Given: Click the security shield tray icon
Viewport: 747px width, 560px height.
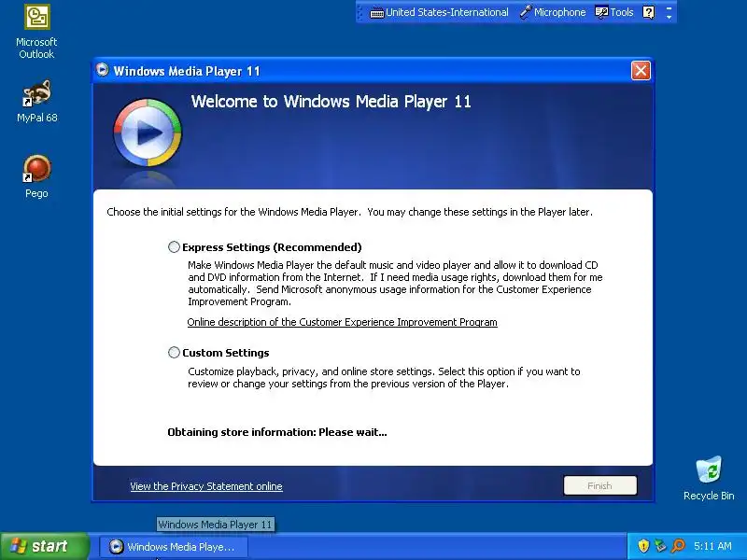Looking at the screenshot, I should point(643,546).
